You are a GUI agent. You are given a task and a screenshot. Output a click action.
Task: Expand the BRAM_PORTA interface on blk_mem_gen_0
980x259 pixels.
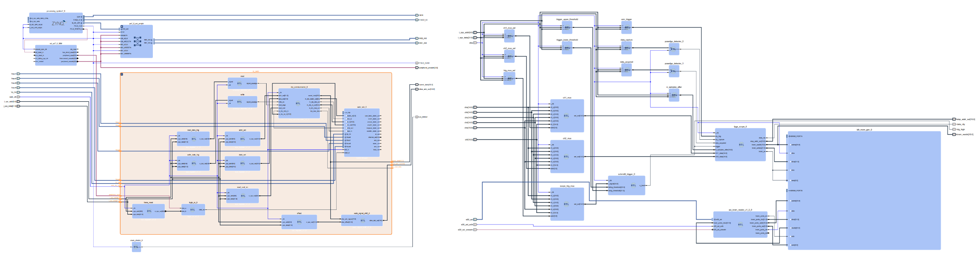click(x=789, y=136)
